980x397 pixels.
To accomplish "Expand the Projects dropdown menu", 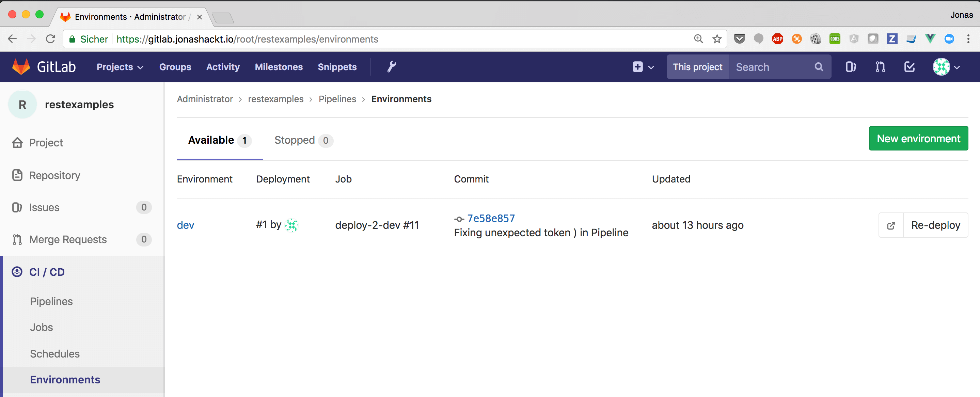I will (x=120, y=67).
